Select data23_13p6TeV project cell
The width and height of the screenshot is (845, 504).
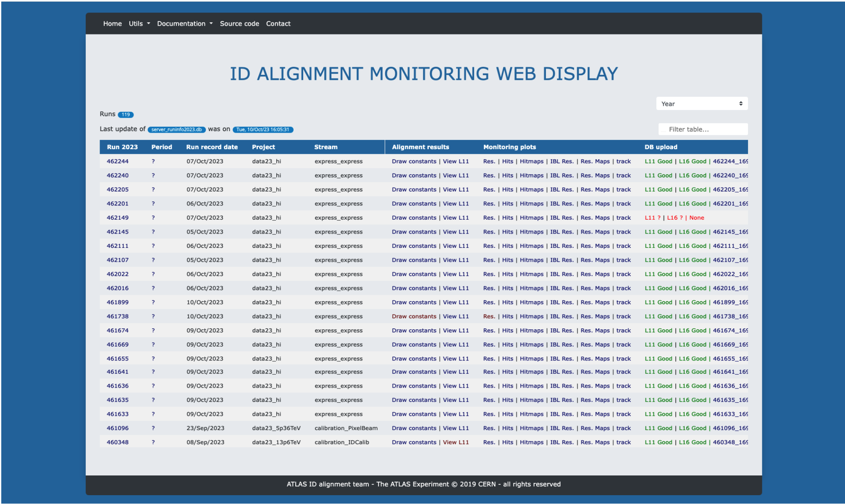click(276, 442)
